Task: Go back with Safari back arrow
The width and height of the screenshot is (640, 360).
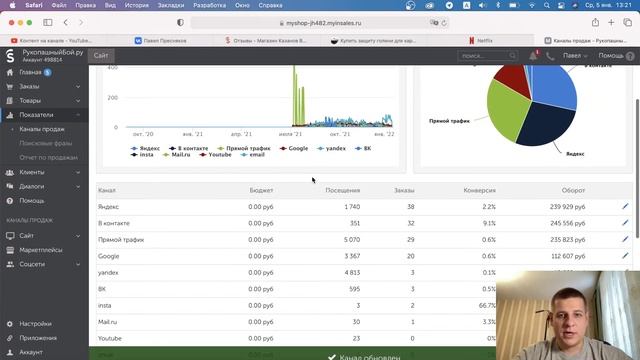Action: click(66, 22)
